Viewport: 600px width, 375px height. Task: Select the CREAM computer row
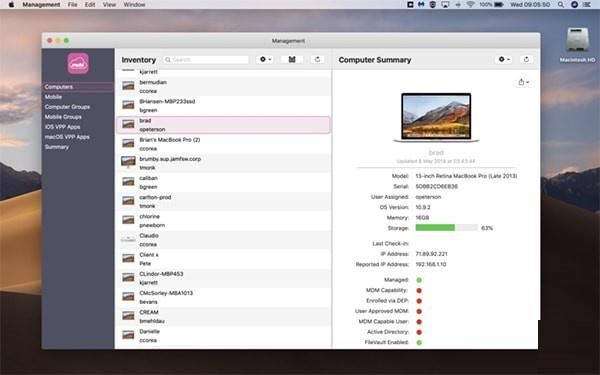click(x=223, y=316)
